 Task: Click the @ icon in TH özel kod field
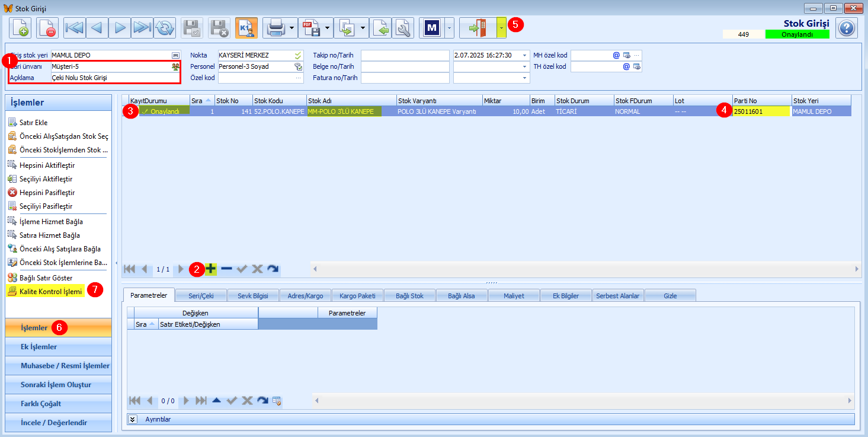click(626, 66)
